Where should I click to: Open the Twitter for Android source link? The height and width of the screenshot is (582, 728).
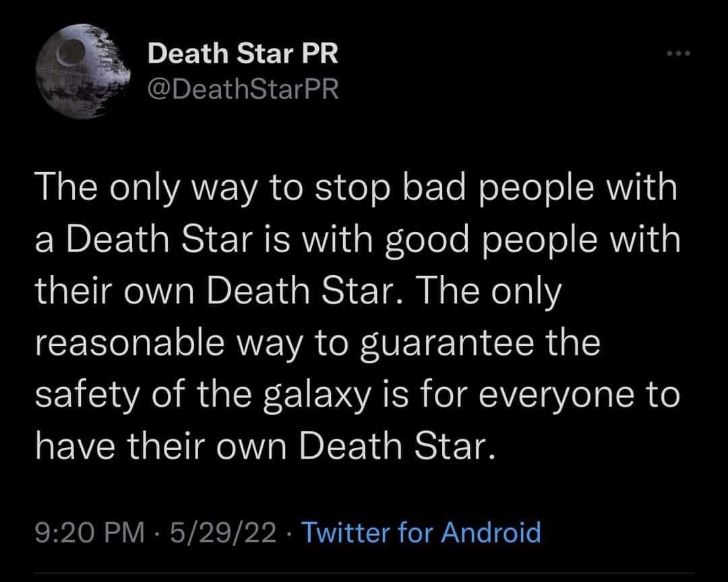click(x=421, y=533)
